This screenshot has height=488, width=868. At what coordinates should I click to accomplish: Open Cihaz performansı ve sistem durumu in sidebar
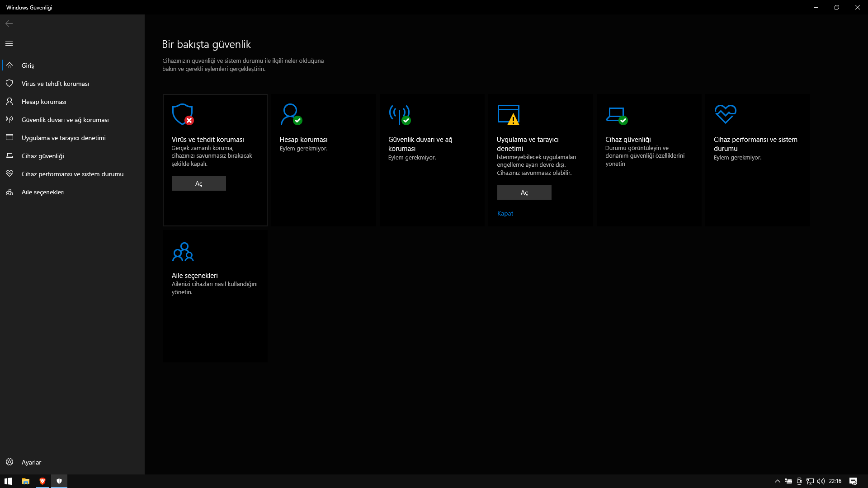(x=72, y=174)
